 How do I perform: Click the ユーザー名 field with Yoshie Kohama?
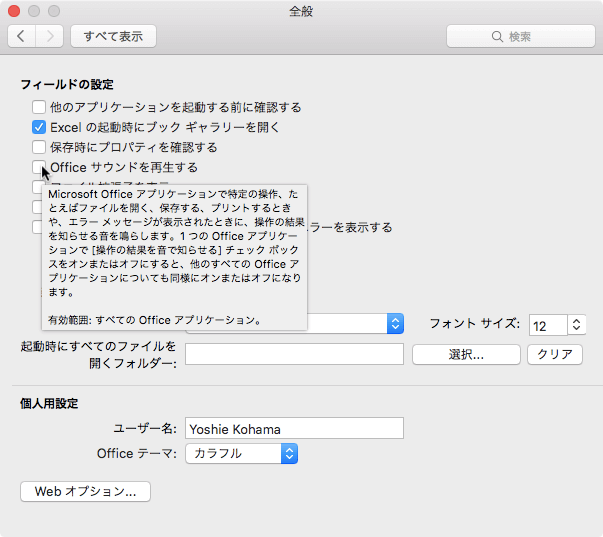(x=294, y=428)
